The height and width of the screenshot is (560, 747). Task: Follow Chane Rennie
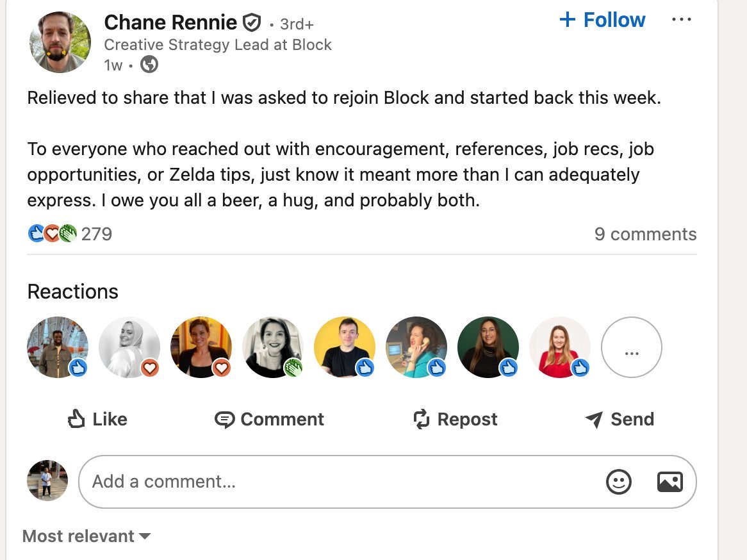click(602, 20)
